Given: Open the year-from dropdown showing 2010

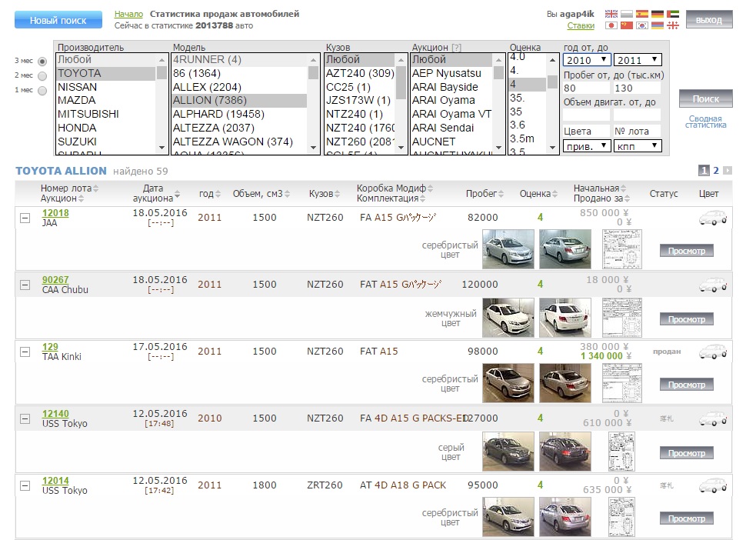Looking at the screenshot, I should coord(588,60).
